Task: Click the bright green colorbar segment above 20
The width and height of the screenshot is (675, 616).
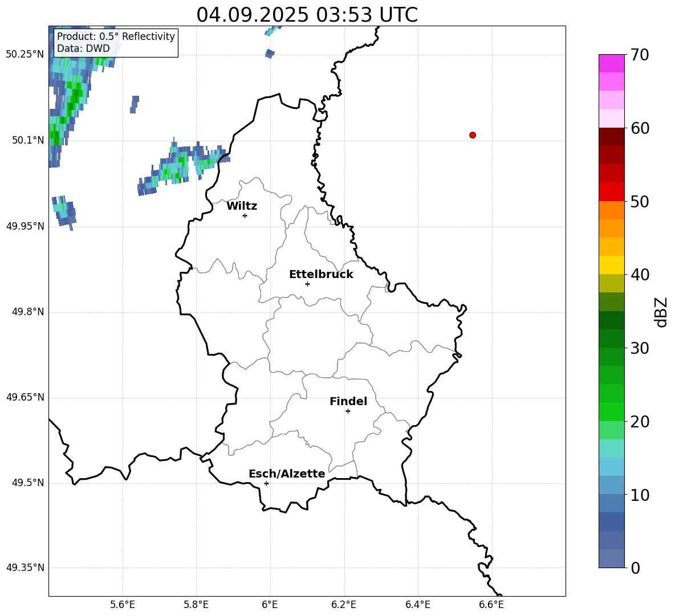Action: (612, 411)
